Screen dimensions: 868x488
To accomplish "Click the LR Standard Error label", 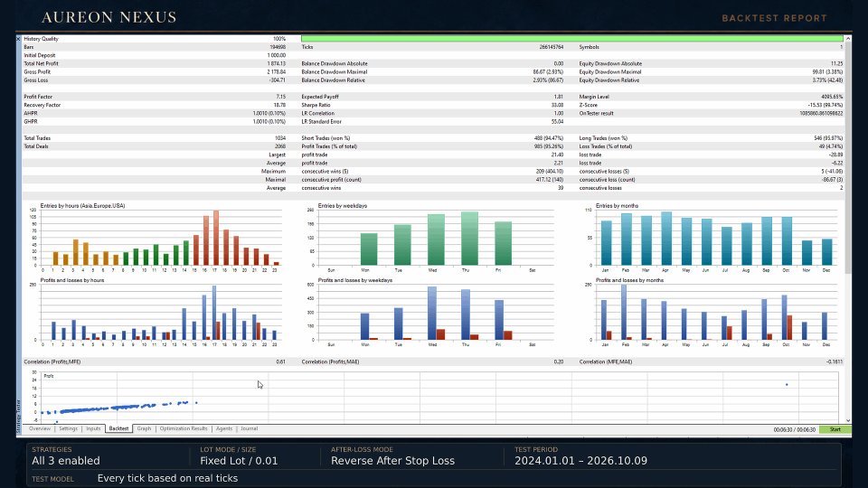I will [322, 122].
